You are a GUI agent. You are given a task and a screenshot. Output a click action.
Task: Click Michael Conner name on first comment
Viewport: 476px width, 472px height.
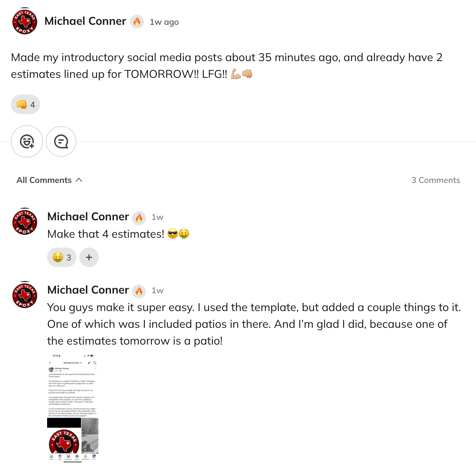point(88,217)
